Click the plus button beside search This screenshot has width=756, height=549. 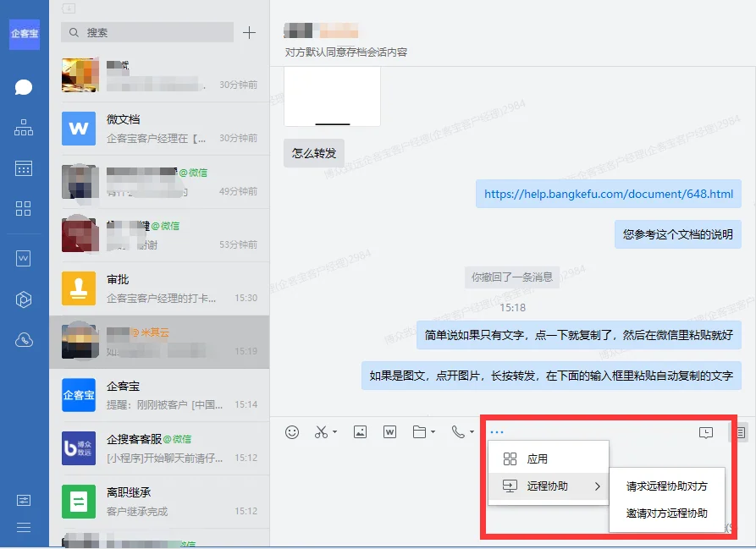pos(249,33)
